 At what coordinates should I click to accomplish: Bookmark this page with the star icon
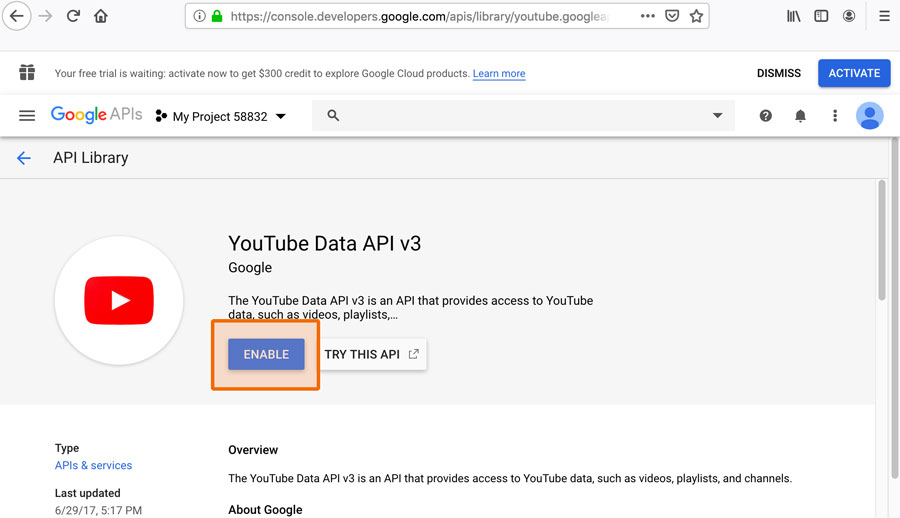(696, 16)
